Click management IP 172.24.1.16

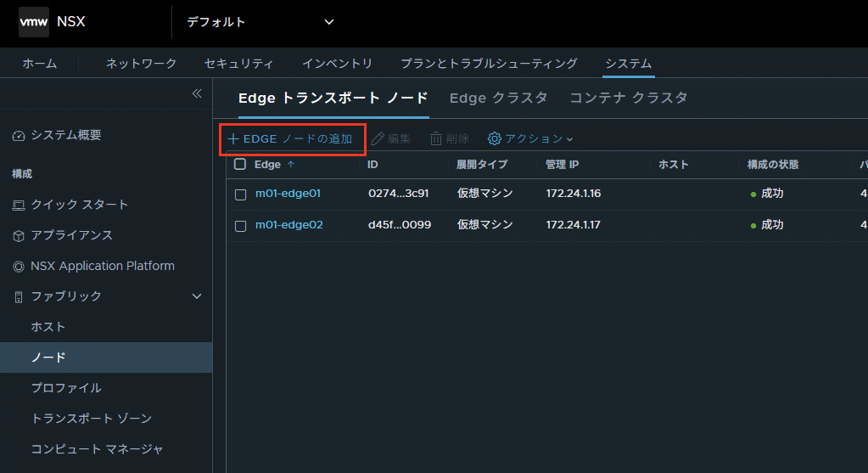coord(574,194)
